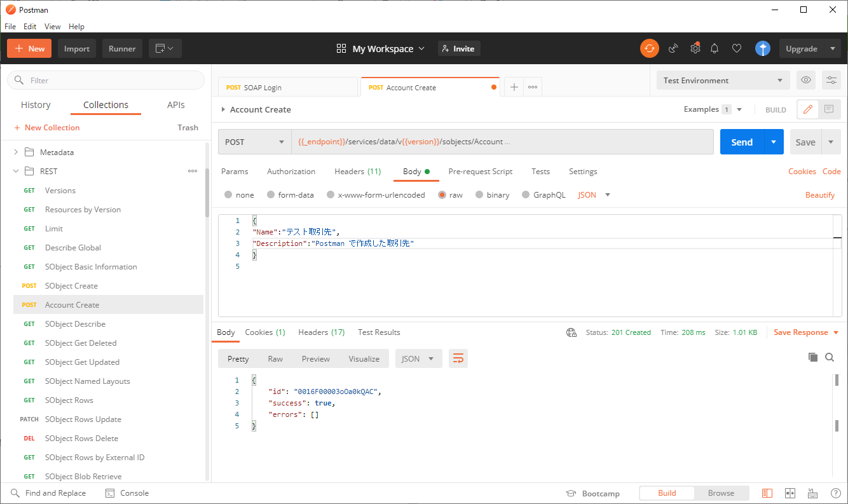Click the network globe icon near Status
This screenshot has width=848, height=504.
[571, 332]
